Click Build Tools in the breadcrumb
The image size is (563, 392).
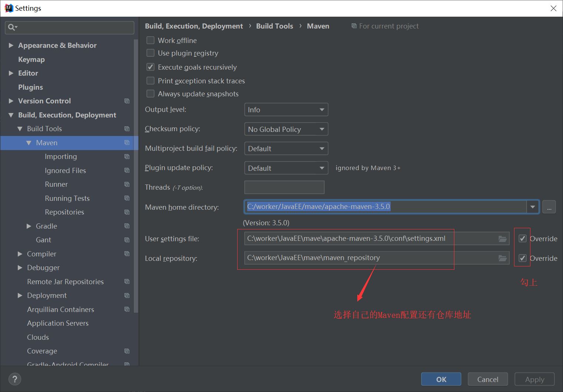275,26
